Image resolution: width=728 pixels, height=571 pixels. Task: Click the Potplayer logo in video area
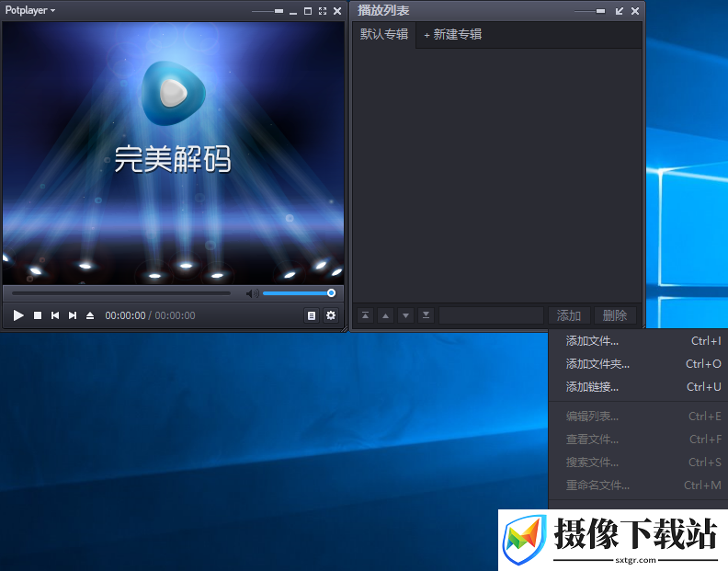(173, 93)
